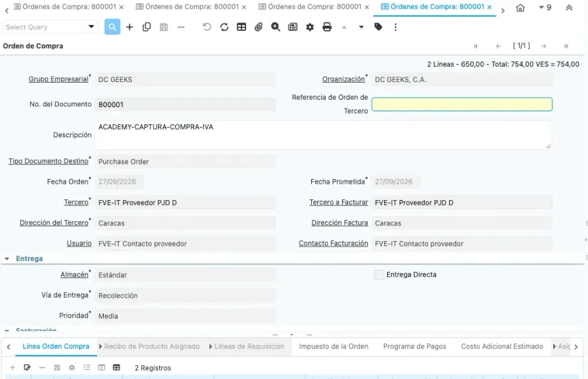Screen dimensions: 588x379
Task: Open the open-windows dropdown showing 9
Action: point(545,8)
